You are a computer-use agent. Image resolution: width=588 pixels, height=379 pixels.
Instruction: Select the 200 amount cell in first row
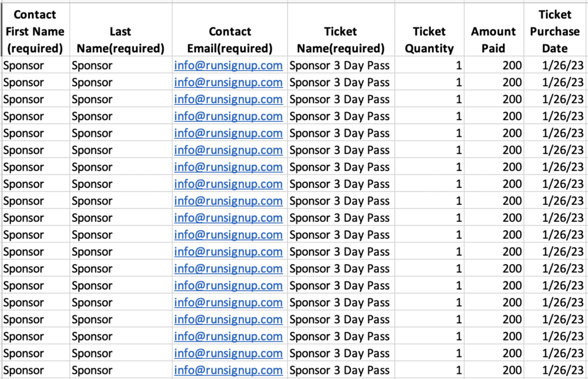point(494,65)
